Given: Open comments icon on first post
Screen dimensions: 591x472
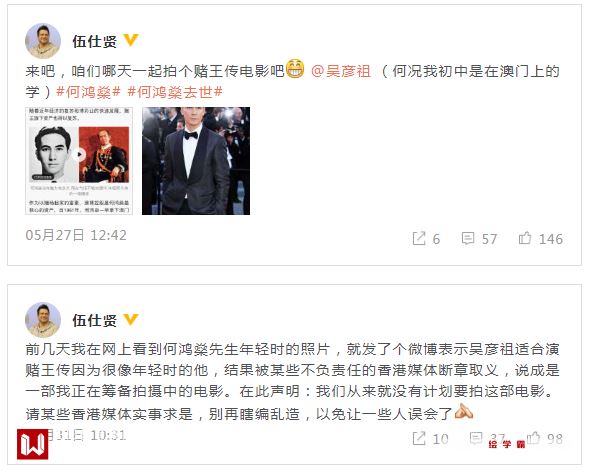Looking at the screenshot, I should (x=468, y=238).
